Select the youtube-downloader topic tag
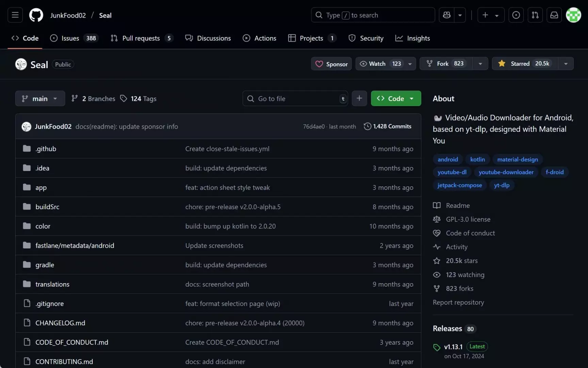 (506, 172)
